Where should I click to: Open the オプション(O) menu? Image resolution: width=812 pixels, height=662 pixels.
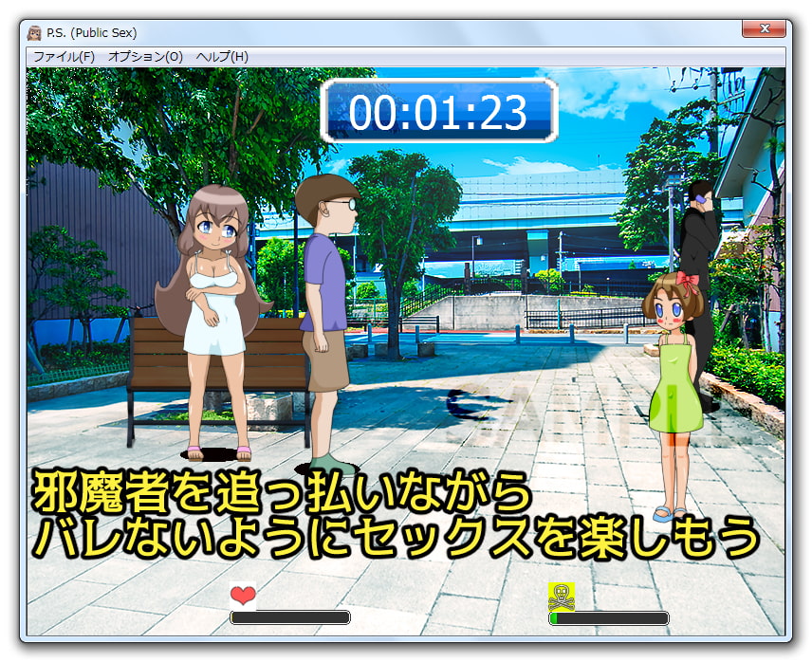click(x=145, y=57)
